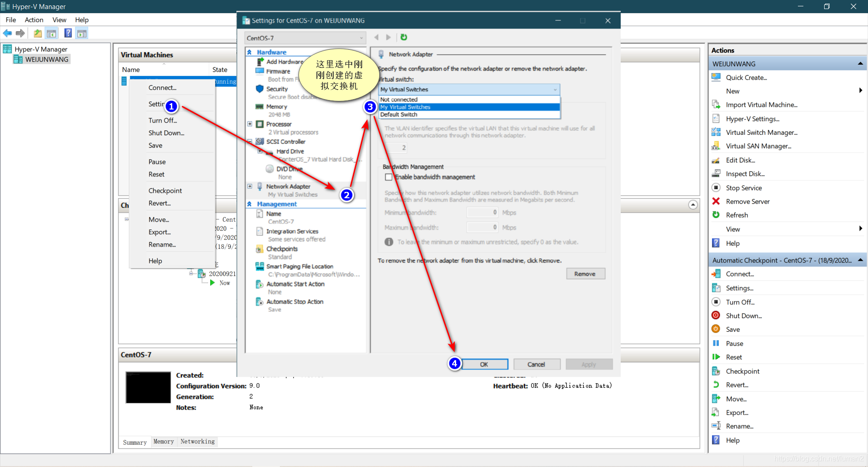Select Firmware in Hardware tree
This screenshot has height=467, width=868.
click(278, 71)
